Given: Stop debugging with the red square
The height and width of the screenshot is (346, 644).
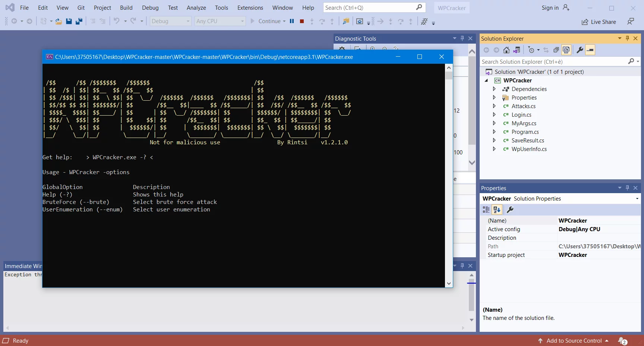Looking at the screenshot, I should point(302,21).
